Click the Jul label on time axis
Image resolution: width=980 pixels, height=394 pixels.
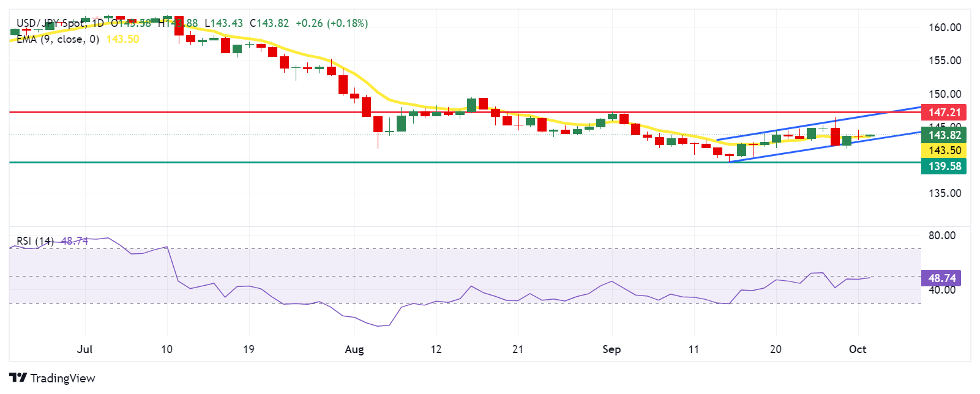click(85, 349)
